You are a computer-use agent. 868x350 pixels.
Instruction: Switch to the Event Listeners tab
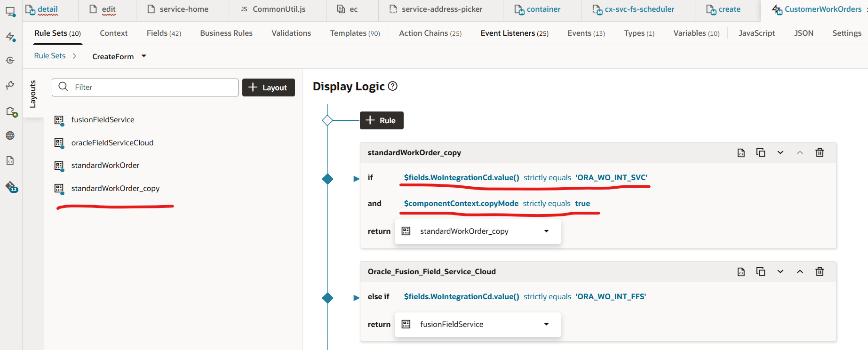click(x=514, y=33)
